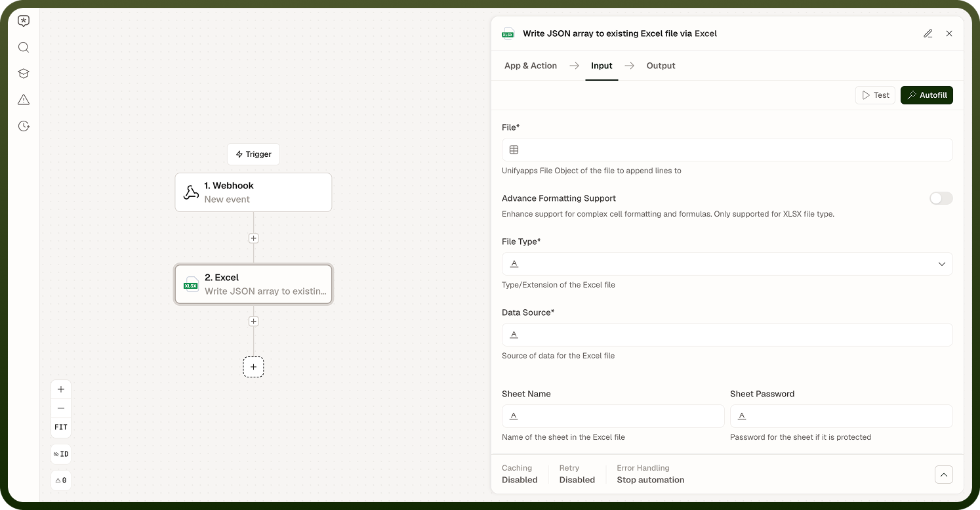Click the XLSX icon on the Excel node

[191, 284]
